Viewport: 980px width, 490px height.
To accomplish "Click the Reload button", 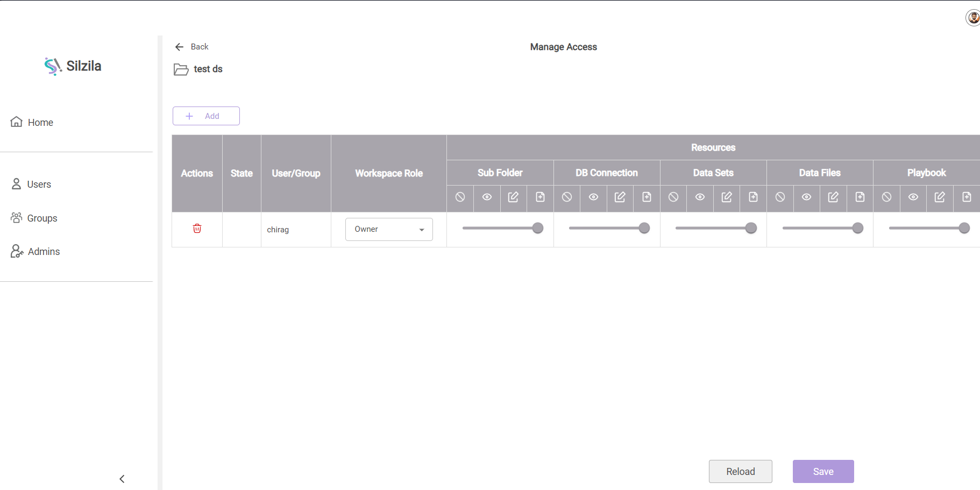I will (x=740, y=471).
